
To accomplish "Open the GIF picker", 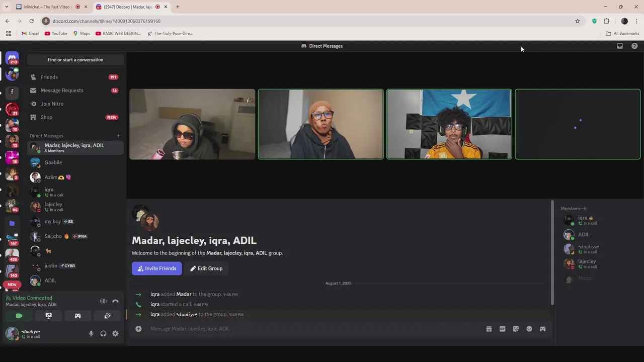I will click(x=502, y=329).
